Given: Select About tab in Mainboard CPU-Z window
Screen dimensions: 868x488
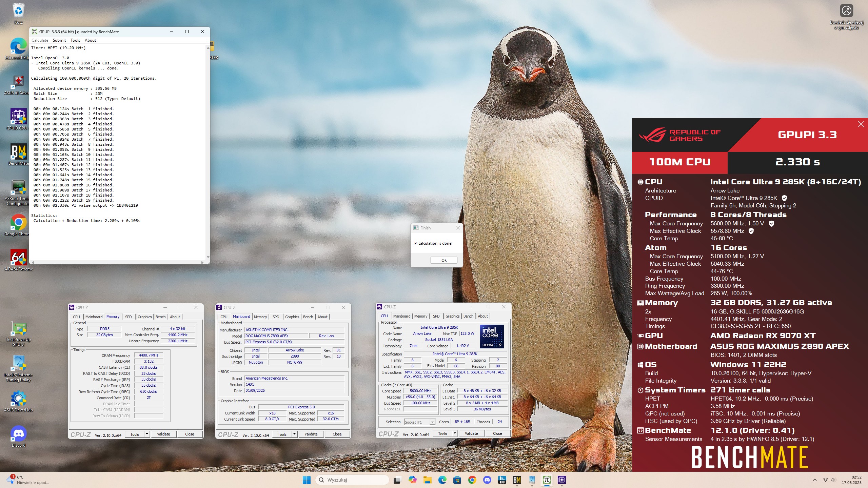Looking at the screenshot, I should click(322, 317).
